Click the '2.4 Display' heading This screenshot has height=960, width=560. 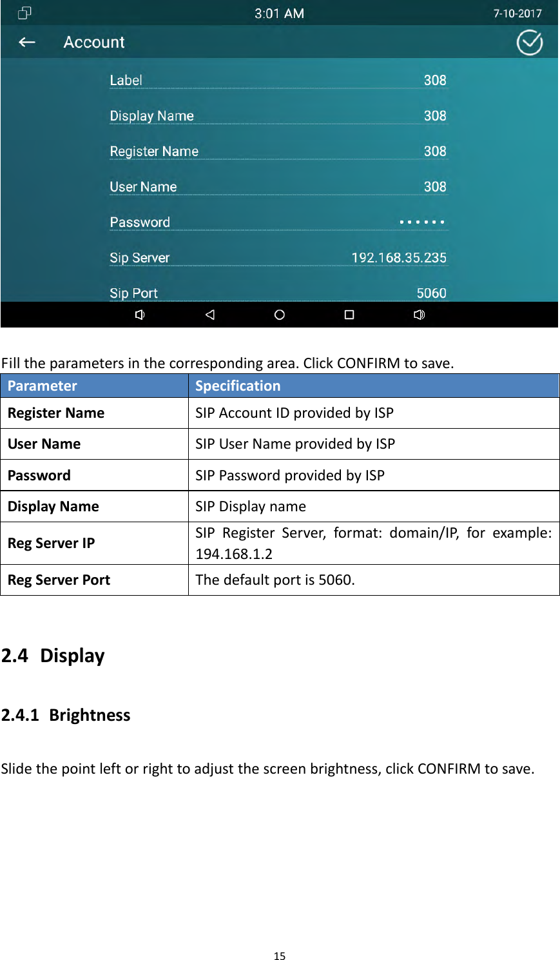[x=53, y=656]
